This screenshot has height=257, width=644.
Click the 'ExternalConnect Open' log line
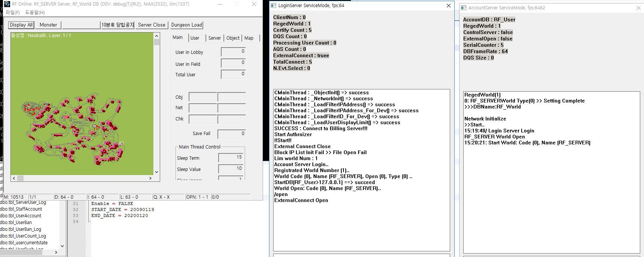click(301, 200)
